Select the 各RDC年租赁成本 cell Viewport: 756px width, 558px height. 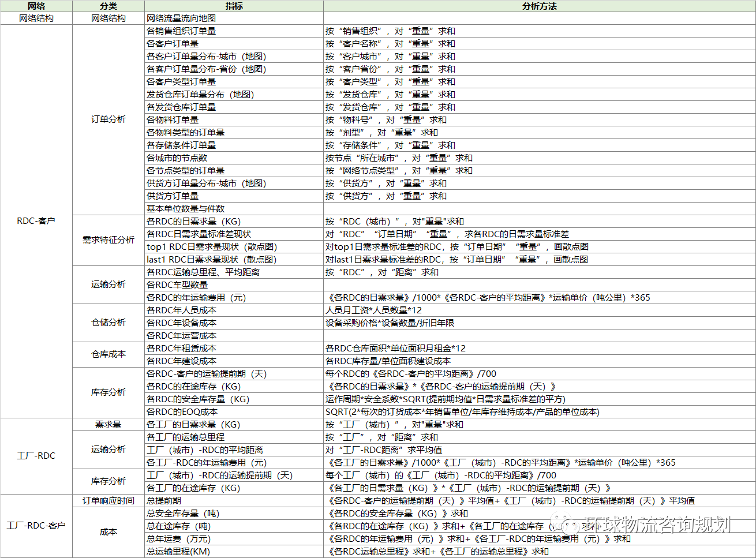[x=234, y=348]
